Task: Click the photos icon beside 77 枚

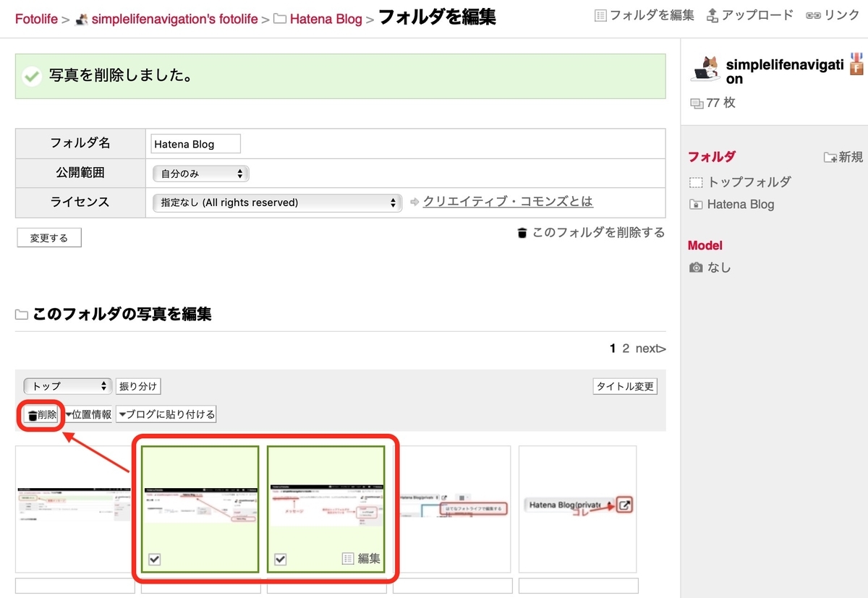Action: 697,103
